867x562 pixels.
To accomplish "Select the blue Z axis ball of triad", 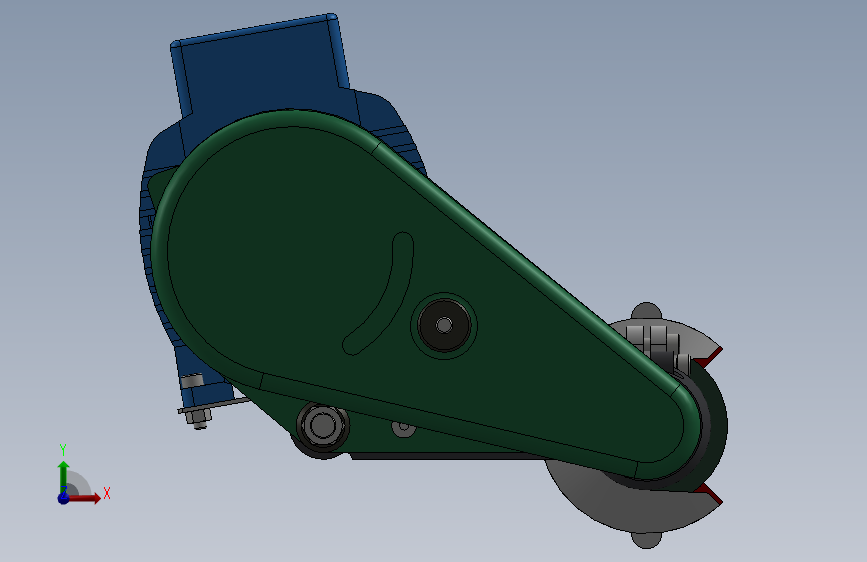I will point(63,498).
